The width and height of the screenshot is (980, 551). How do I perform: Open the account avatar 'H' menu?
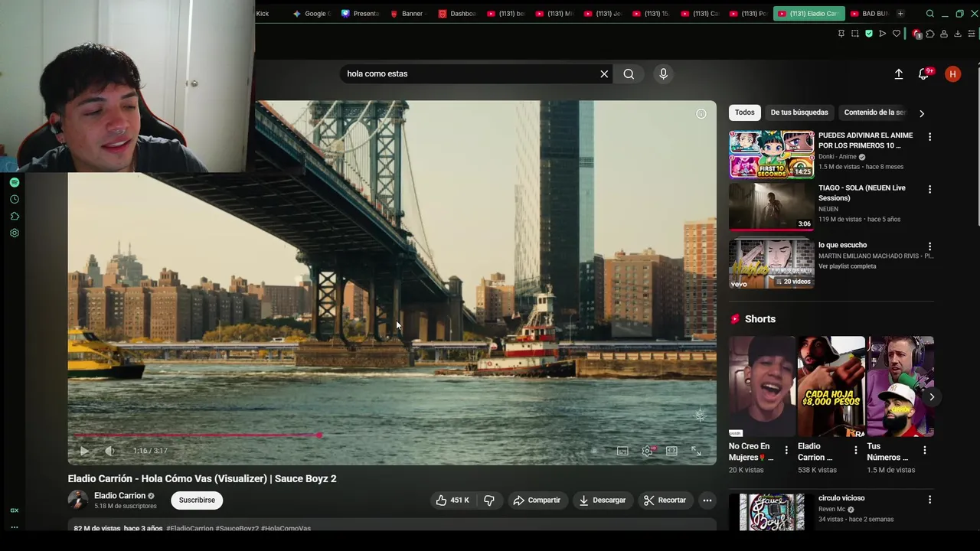pyautogui.click(x=952, y=73)
